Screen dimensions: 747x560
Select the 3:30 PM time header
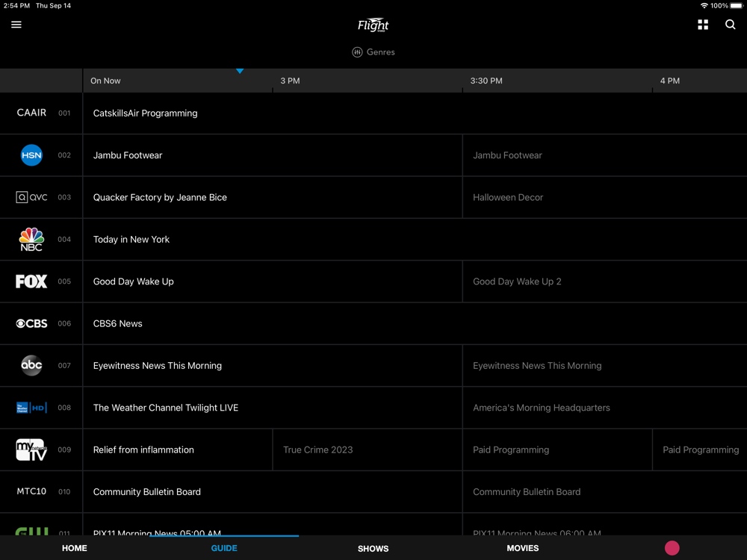[x=486, y=81]
